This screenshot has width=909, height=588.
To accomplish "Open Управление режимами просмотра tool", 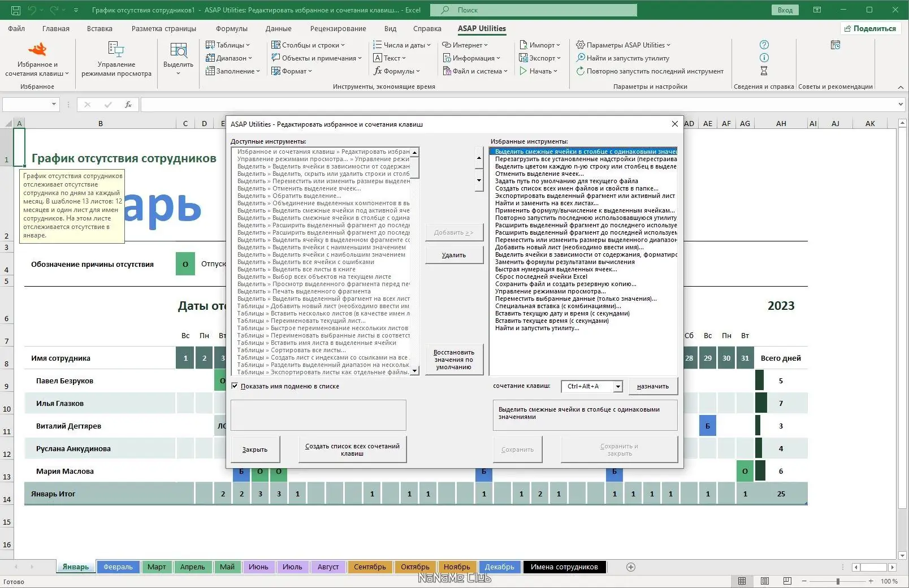I will point(116,59).
